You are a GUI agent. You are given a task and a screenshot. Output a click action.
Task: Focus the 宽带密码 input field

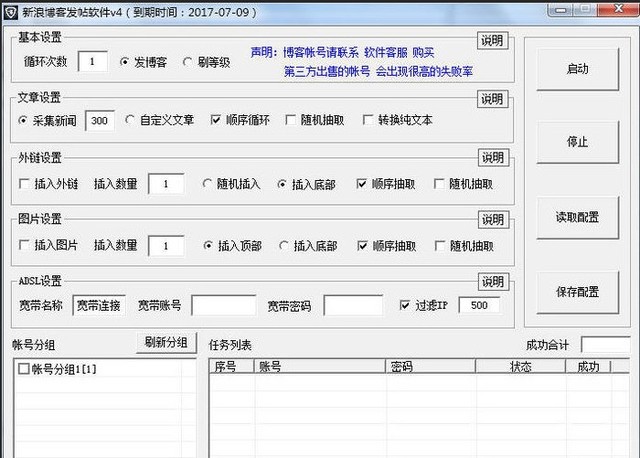point(353,305)
